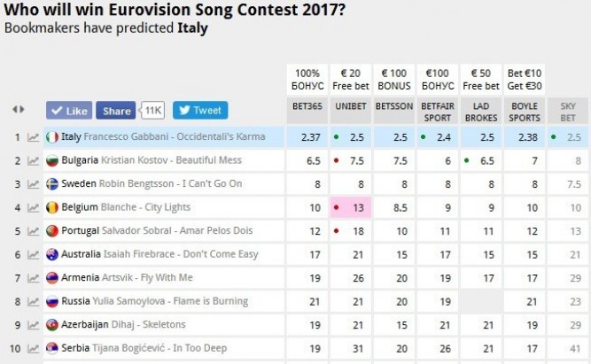This screenshot has width=591, height=364.
Task: Click the 11K share count bubble
Action: (x=153, y=110)
